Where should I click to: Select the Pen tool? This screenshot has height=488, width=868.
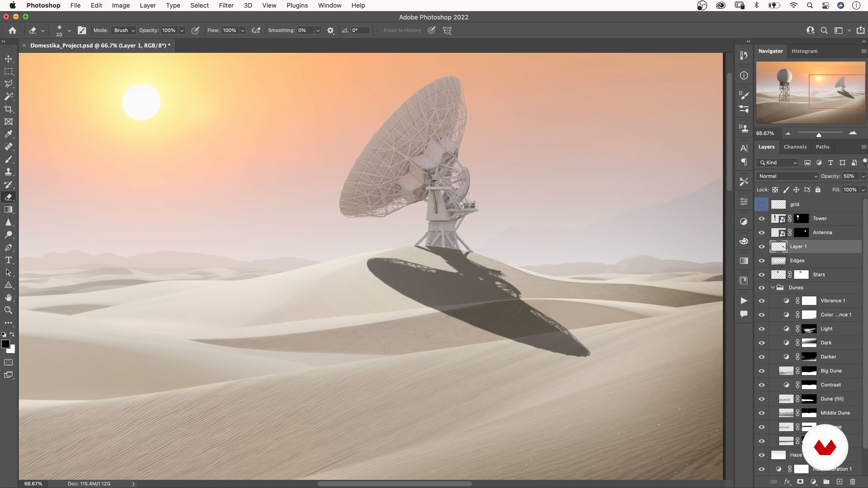click(8, 248)
